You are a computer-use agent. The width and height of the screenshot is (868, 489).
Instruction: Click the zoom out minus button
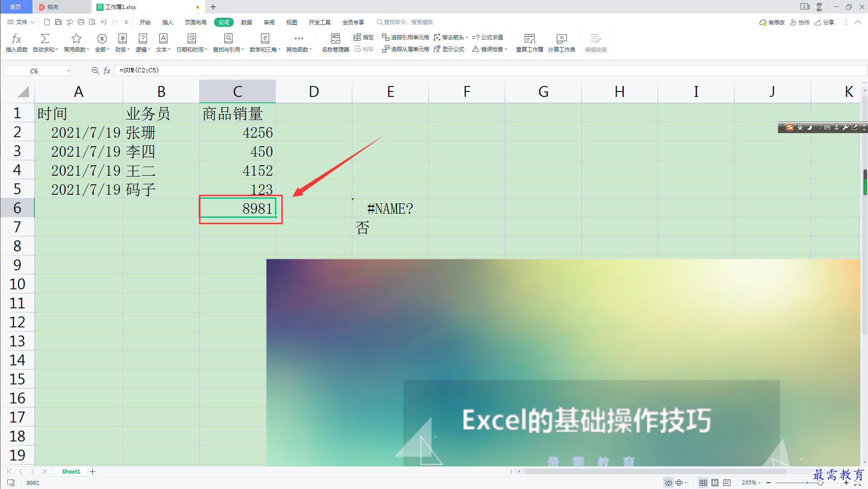[768, 483]
